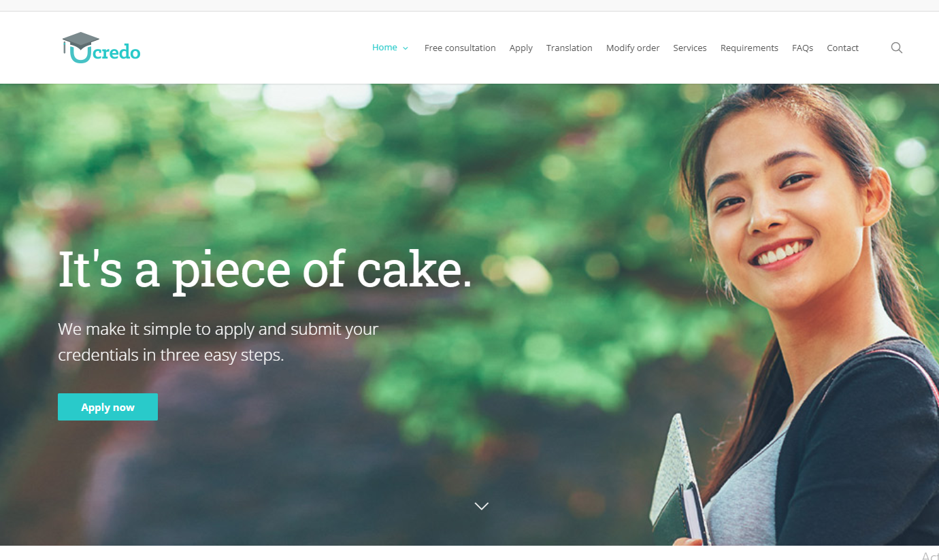The width and height of the screenshot is (939, 560).
Task: Go to the Home menu item
Action: click(384, 48)
